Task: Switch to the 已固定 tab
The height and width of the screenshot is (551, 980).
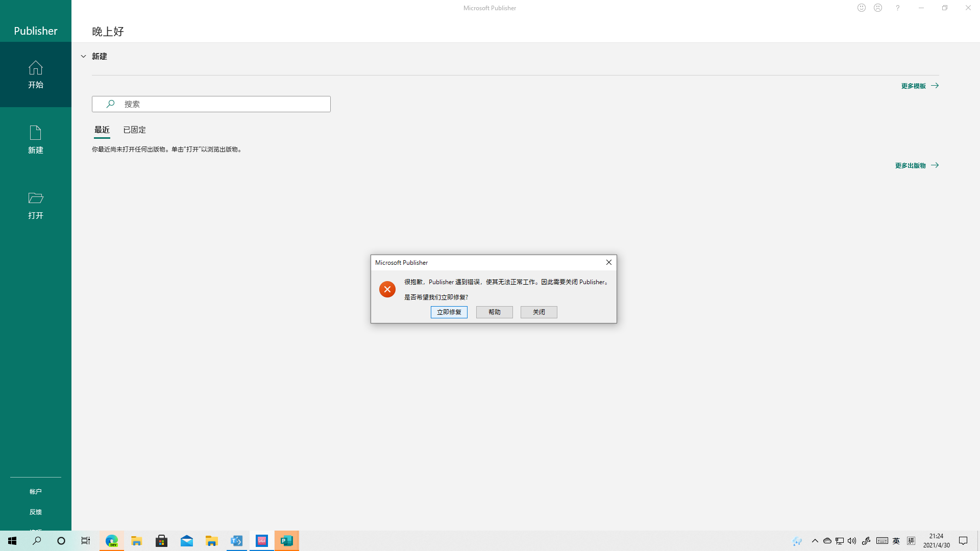Action: pos(135,130)
